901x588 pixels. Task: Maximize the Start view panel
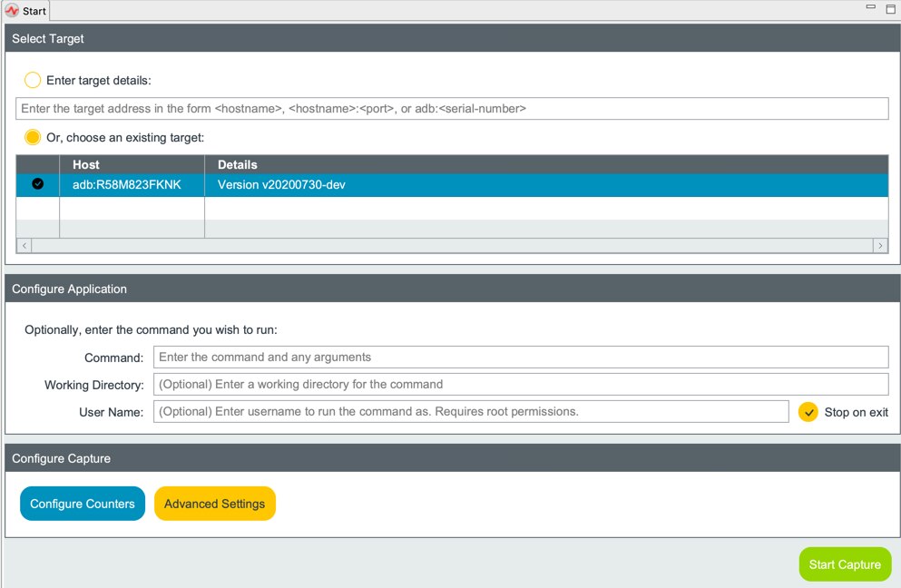(888, 8)
